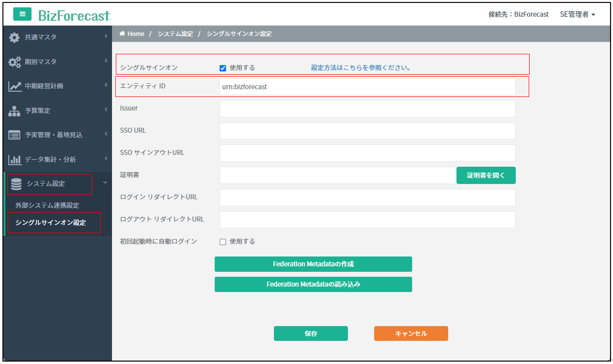The image size is (613, 364).
Task: Open 外部システム連携設定 menu item
Action: click(47, 206)
